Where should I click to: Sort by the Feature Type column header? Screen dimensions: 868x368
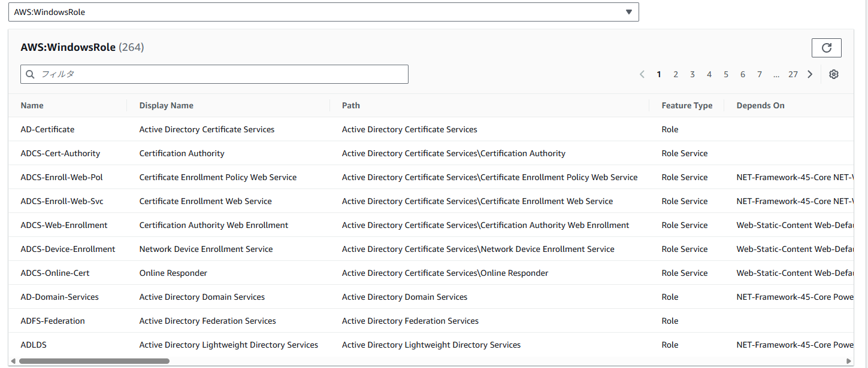coord(687,105)
